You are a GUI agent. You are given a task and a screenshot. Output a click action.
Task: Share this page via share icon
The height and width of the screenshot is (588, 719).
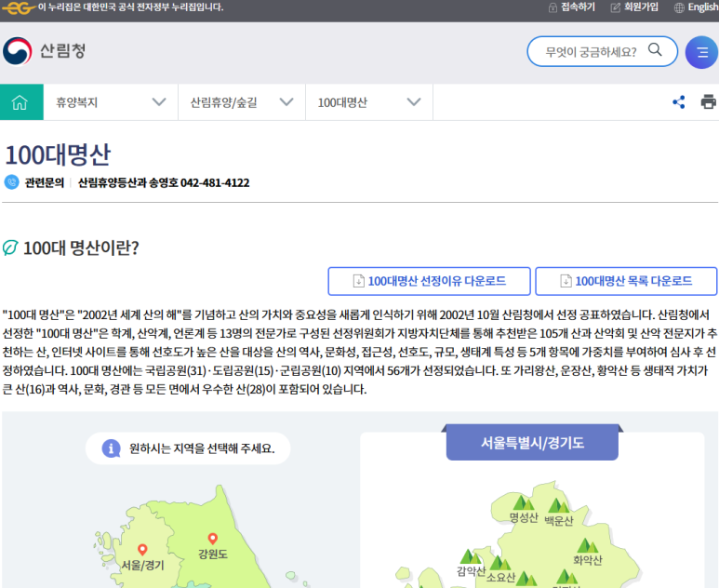(679, 101)
